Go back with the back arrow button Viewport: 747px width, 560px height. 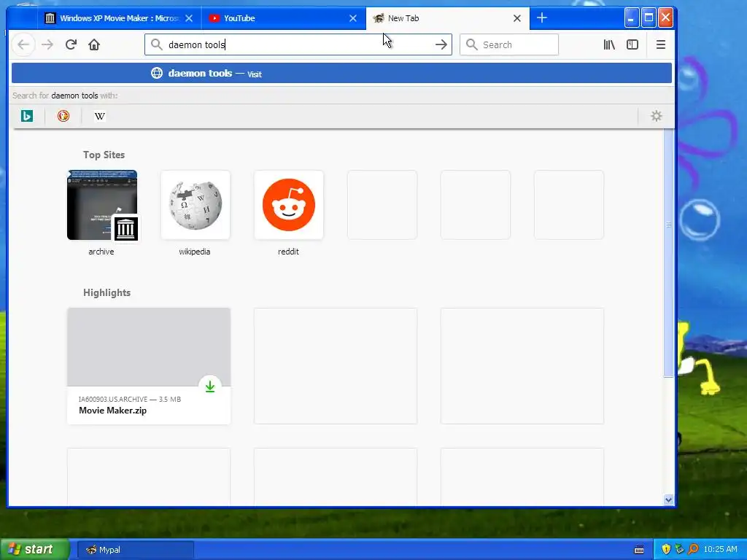pos(23,44)
